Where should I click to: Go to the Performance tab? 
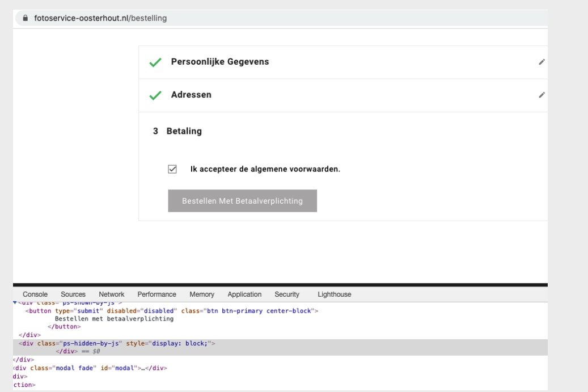[156, 294]
